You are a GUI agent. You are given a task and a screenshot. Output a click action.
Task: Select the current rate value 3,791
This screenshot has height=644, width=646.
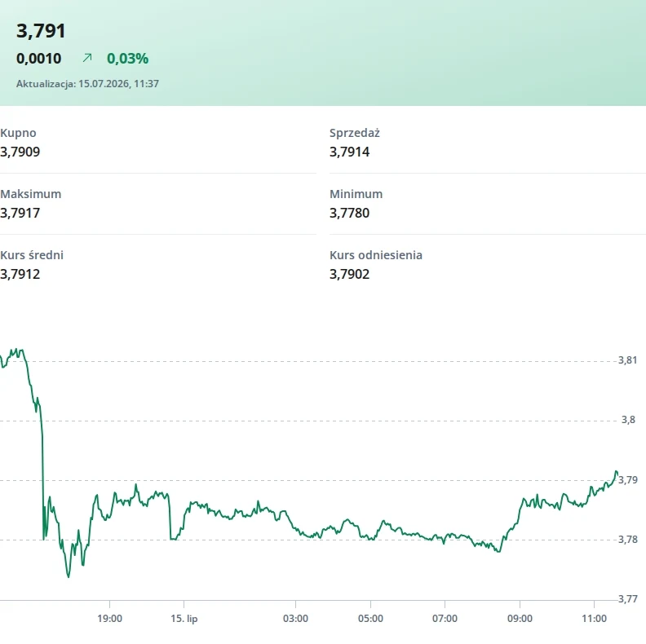41,31
